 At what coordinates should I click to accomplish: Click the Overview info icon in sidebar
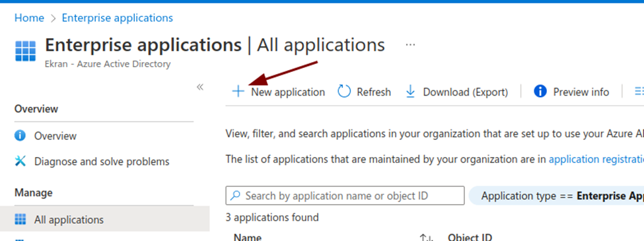pos(20,135)
